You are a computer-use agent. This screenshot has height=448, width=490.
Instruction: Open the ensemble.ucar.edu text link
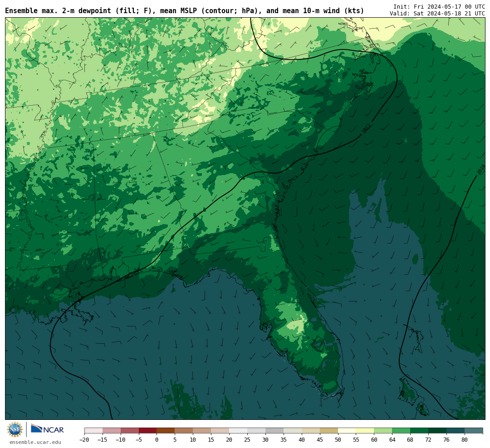pos(35,442)
